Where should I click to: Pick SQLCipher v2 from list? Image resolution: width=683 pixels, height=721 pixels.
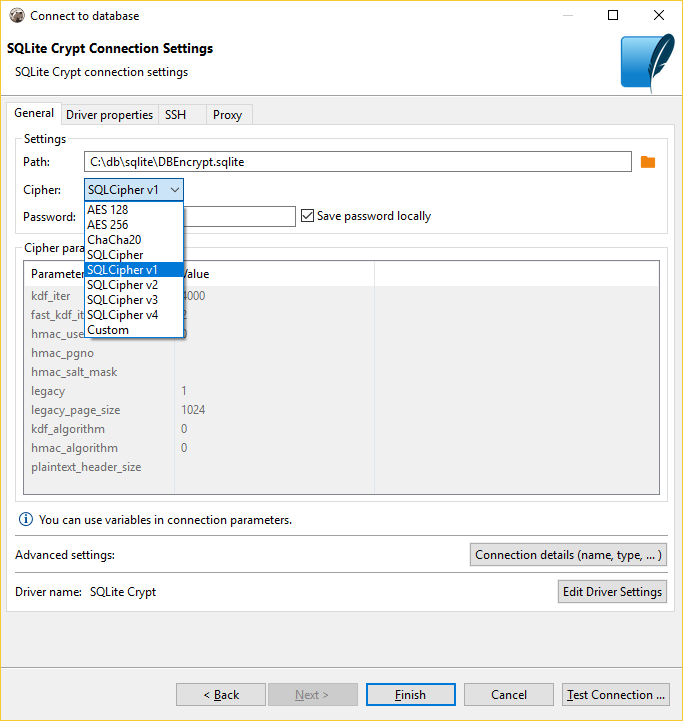coord(134,285)
